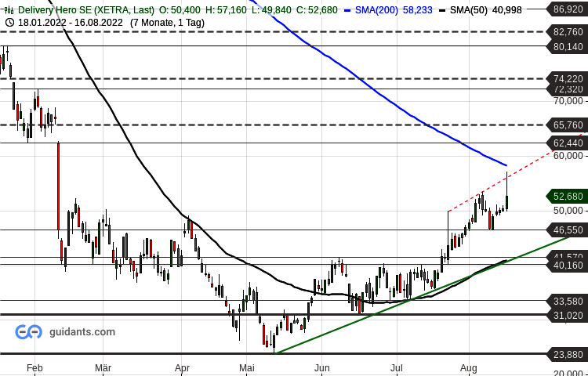Click the black SMA(50) line swatch
Screen dimensions: 588x376
coord(442,10)
